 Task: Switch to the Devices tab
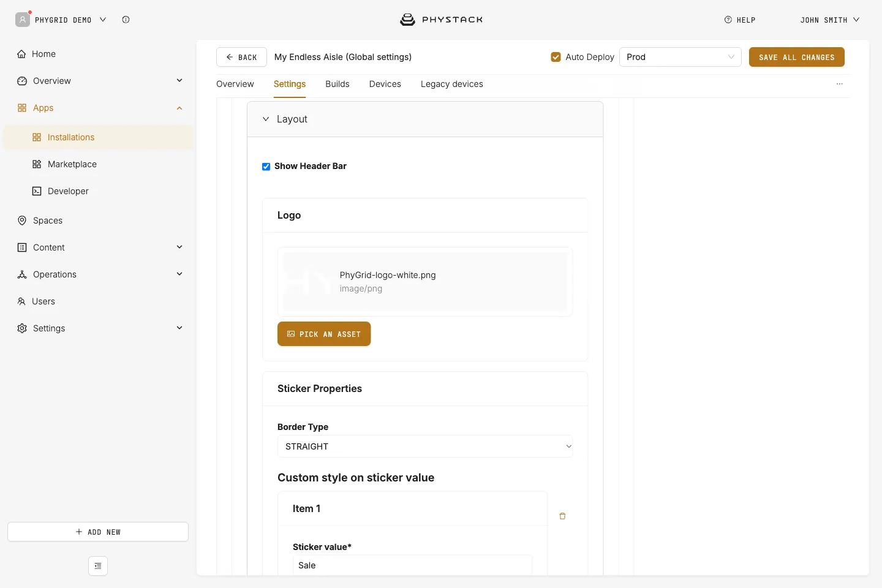click(385, 84)
